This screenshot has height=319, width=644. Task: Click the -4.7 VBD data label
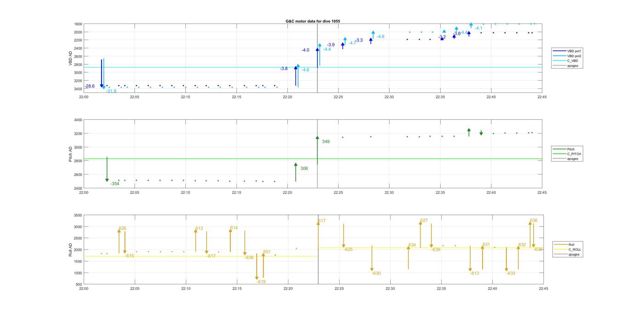(352, 43)
